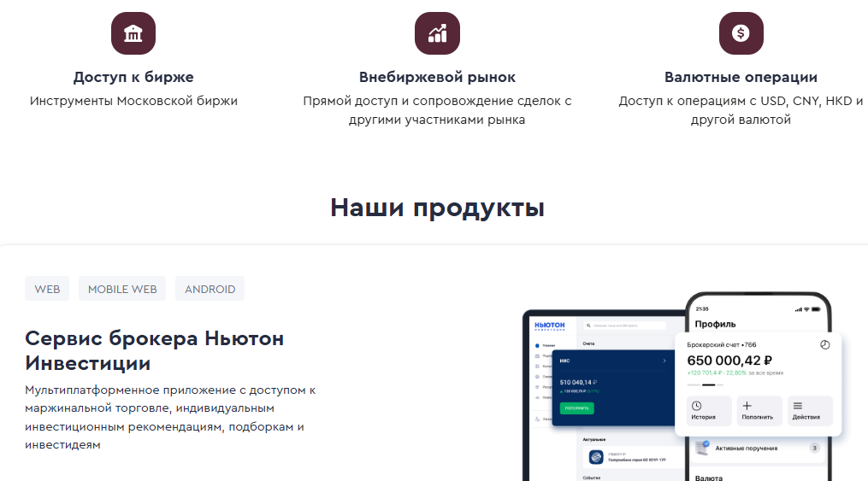This screenshot has width=868, height=481.
Task: Click the Прямой доступ и сопровождение сделок description
Action: (x=437, y=110)
